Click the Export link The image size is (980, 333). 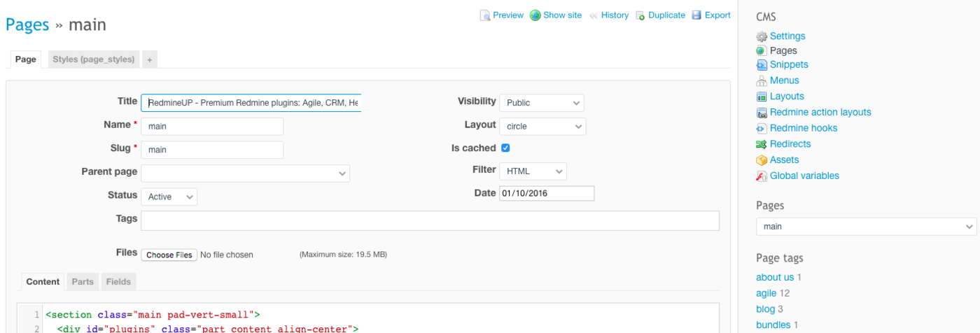click(717, 15)
